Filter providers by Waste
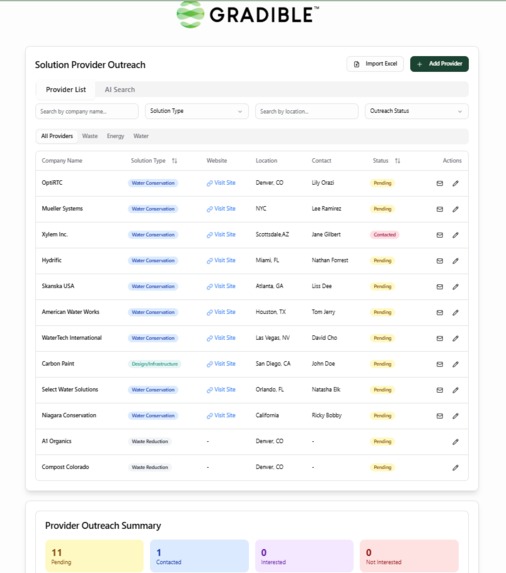 90,136
